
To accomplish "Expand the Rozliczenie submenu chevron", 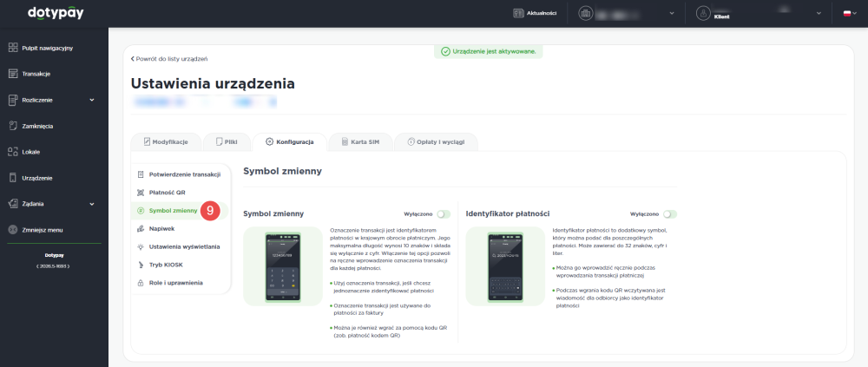I will (92, 100).
